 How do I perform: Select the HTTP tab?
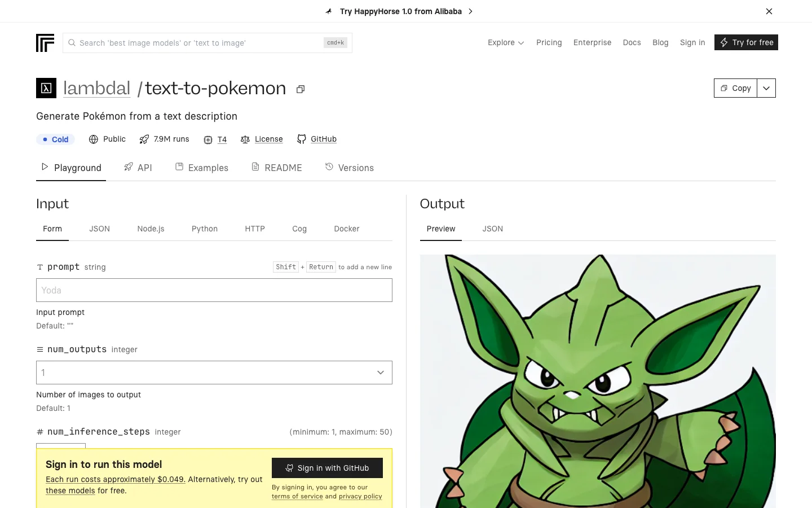click(255, 229)
